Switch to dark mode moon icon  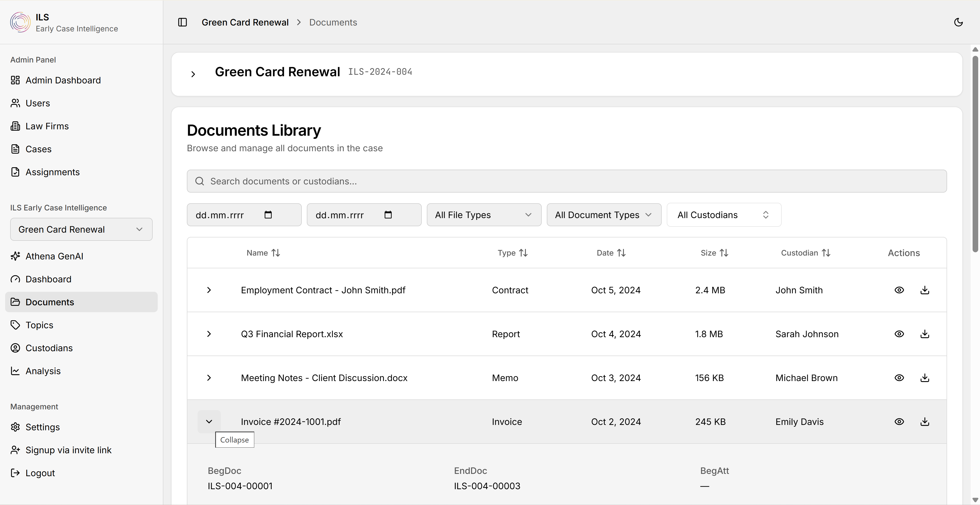(x=958, y=22)
